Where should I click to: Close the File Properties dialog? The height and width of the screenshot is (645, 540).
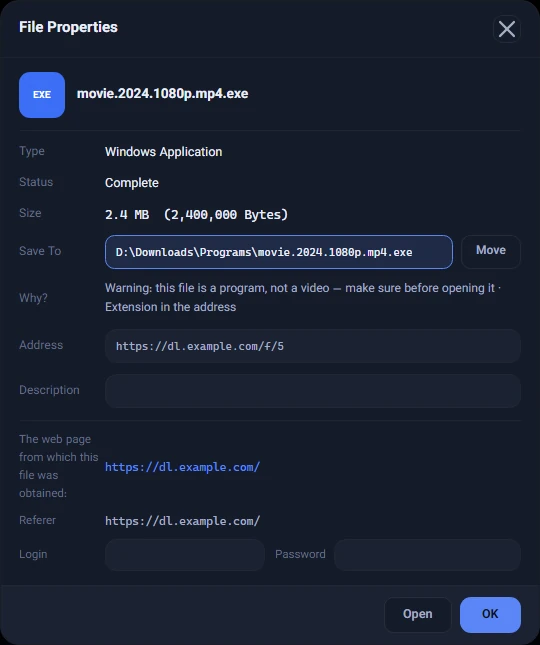pos(507,29)
